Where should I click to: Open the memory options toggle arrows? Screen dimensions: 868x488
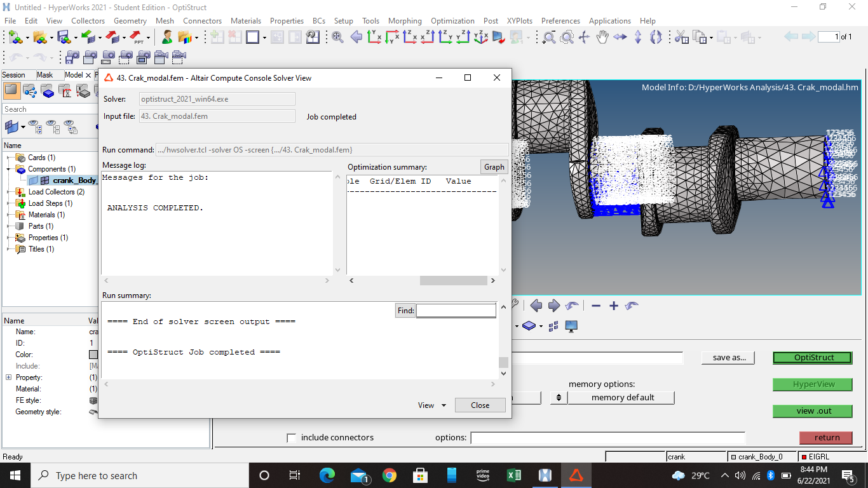(x=559, y=398)
